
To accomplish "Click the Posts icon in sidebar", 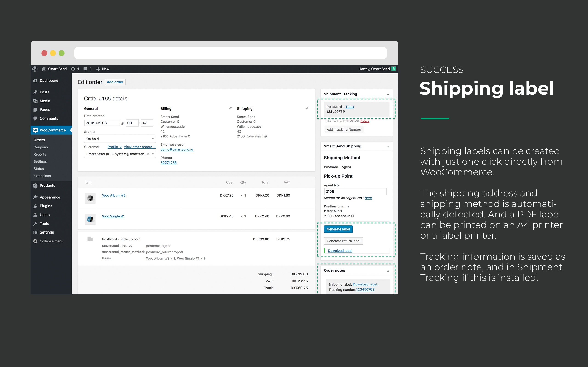I will pyautogui.click(x=35, y=92).
